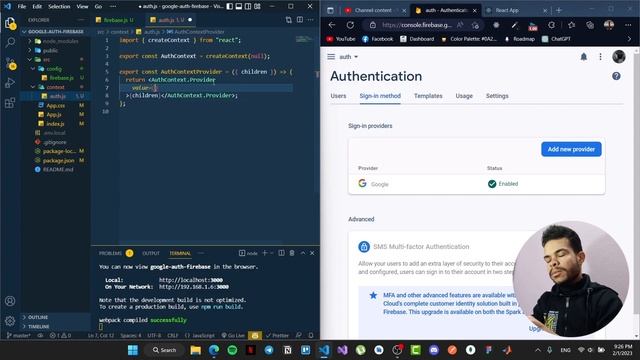Click the master branch in status bar
The height and width of the screenshot is (360, 640).
tap(19, 336)
